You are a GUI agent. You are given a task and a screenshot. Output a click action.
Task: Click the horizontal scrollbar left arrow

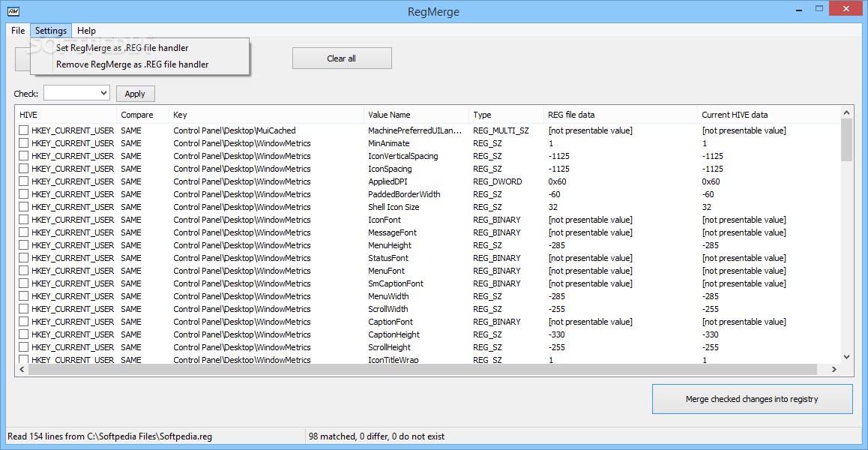click(22, 369)
